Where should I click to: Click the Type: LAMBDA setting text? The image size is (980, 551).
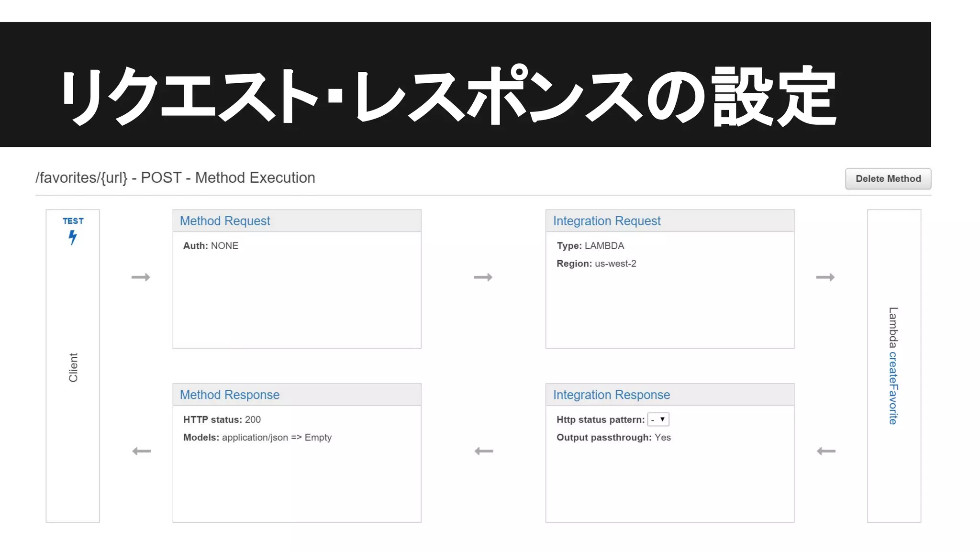click(590, 246)
